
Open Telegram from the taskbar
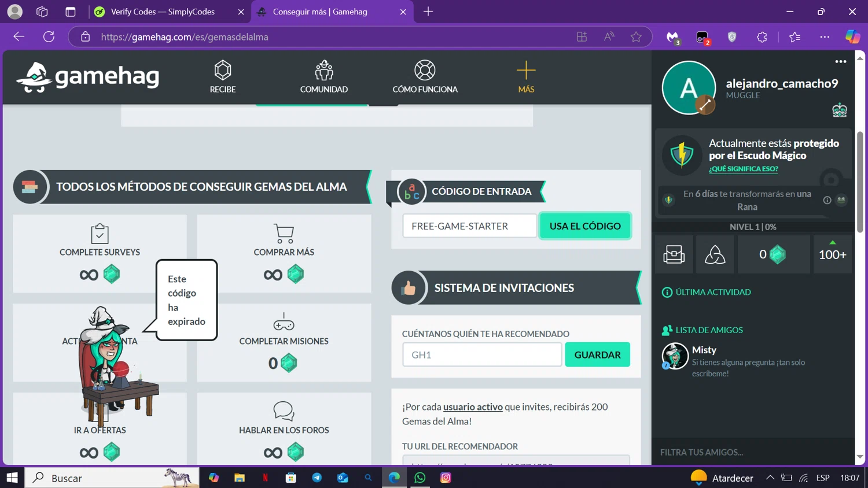coord(317,478)
